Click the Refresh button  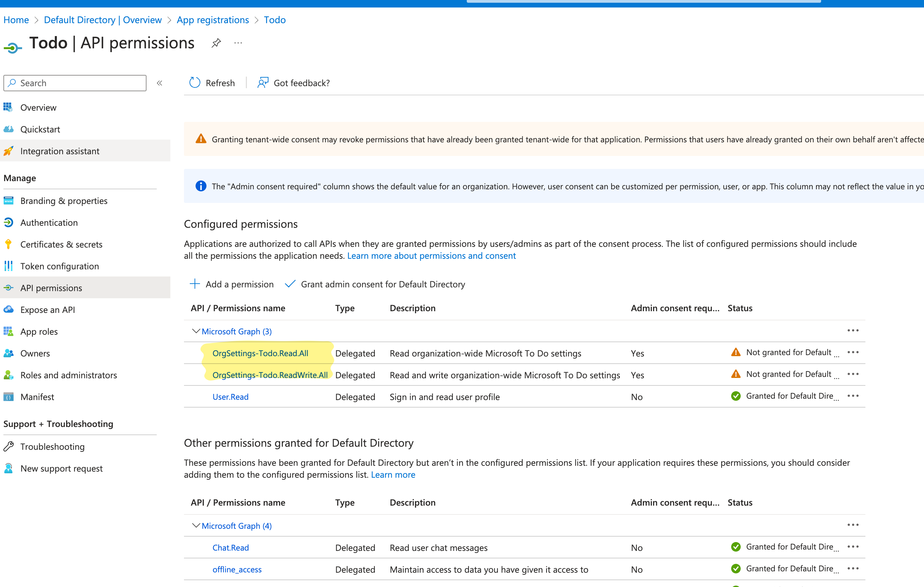point(212,83)
